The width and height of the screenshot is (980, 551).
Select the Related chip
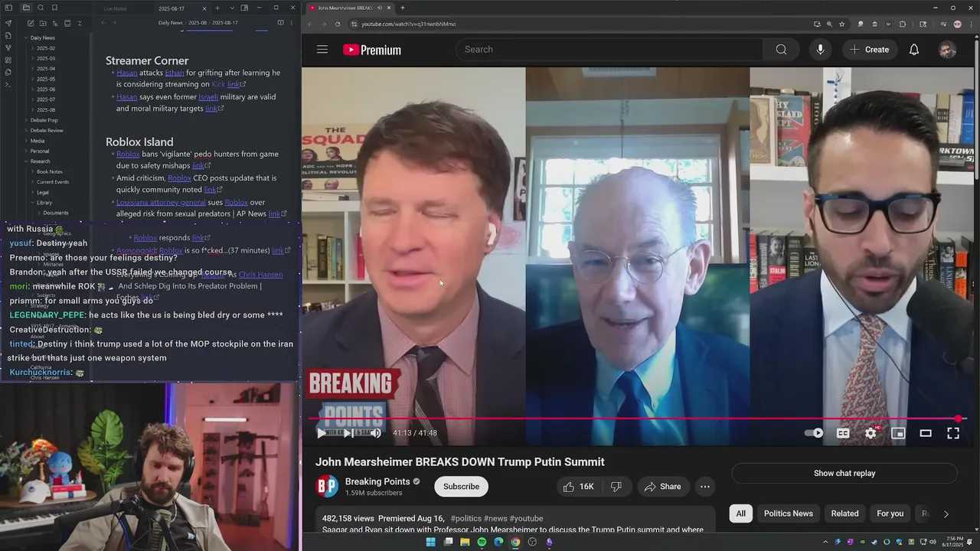[844, 514]
